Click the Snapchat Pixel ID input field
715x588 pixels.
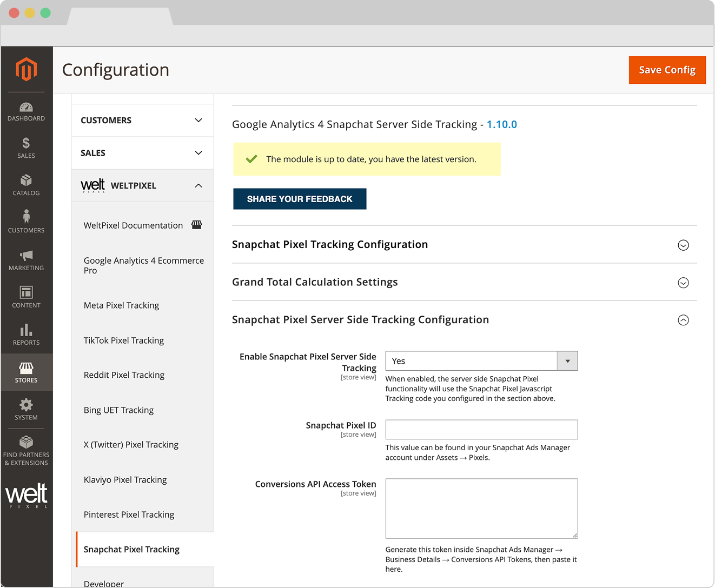point(481,430)
